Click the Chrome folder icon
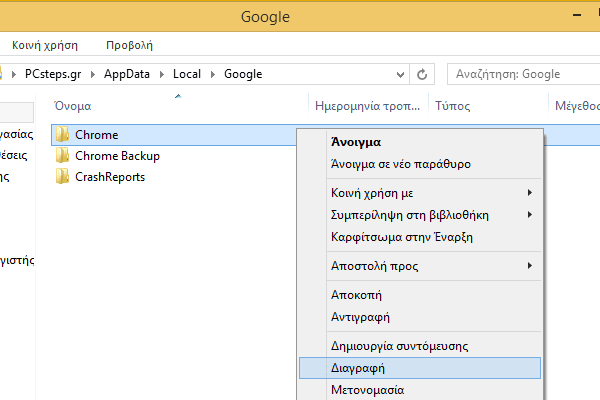 62,134
